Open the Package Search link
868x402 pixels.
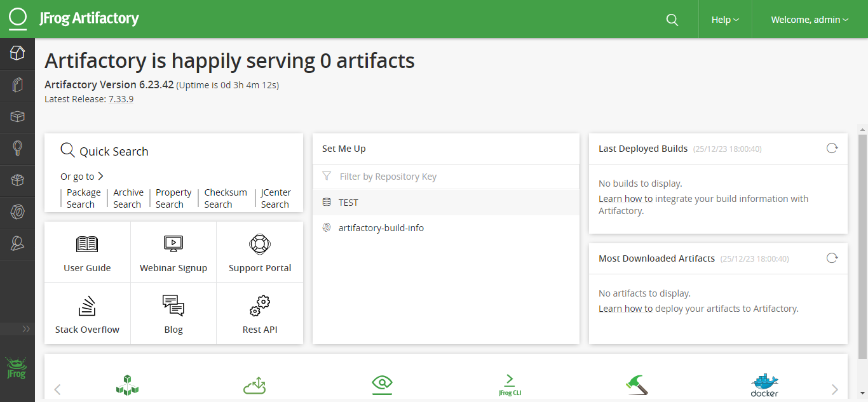[83, 198]
